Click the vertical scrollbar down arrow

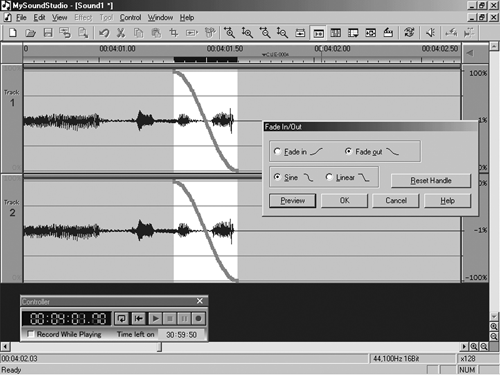click(494, 316)
